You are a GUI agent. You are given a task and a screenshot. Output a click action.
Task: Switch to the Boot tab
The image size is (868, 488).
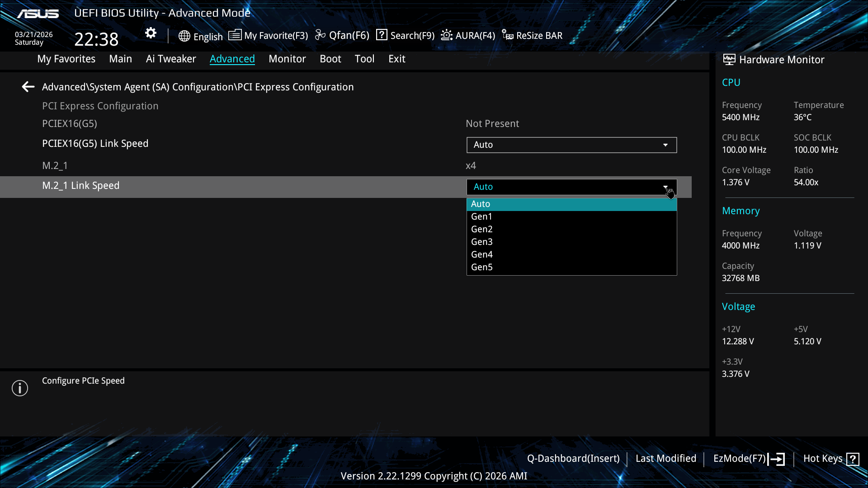(x=330, y=59)
